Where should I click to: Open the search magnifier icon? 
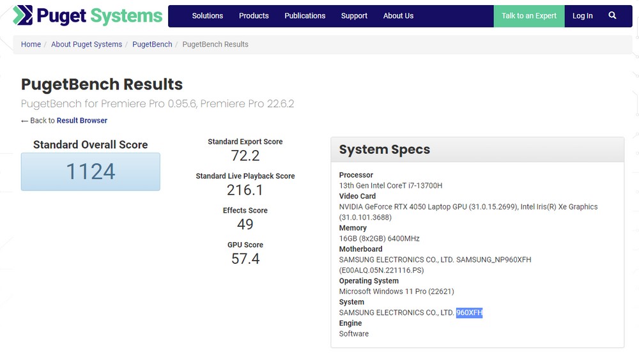coord(612,15)
